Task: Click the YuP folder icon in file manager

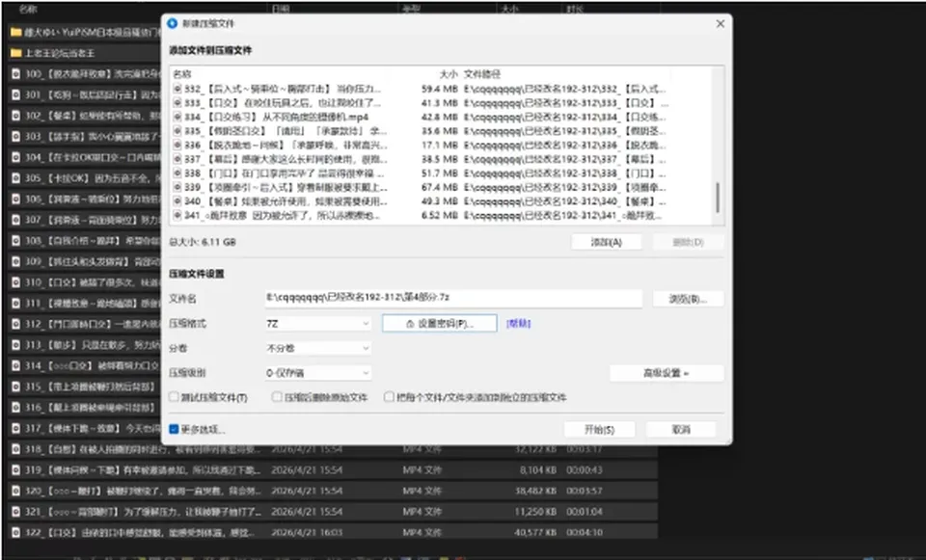Action: pos(16,32)
